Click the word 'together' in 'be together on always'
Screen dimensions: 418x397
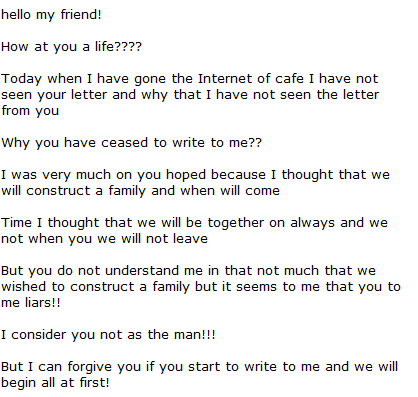pos(236,223)
